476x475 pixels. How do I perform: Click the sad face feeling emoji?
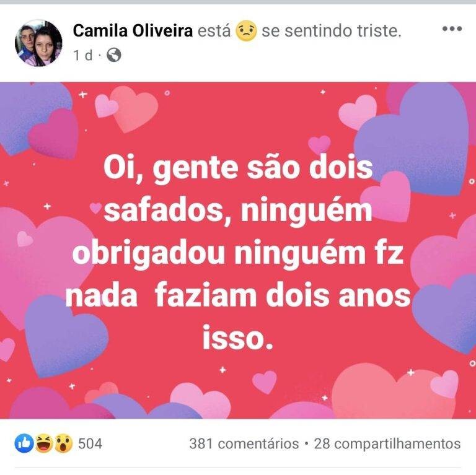246,31
